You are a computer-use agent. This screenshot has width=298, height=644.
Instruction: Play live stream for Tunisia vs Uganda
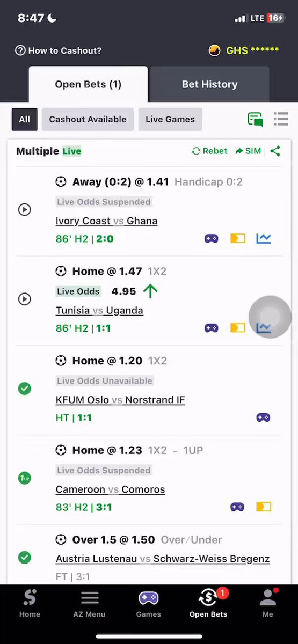pyautogui.click(x=25, y=299)
